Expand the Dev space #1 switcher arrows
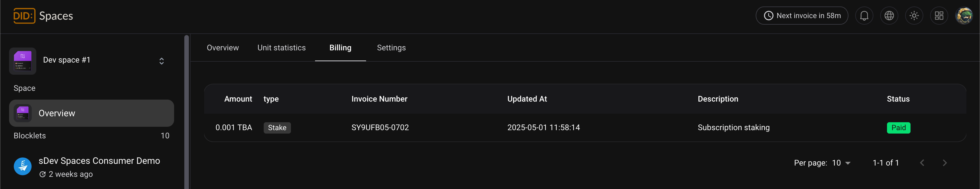 click(161, 61)
